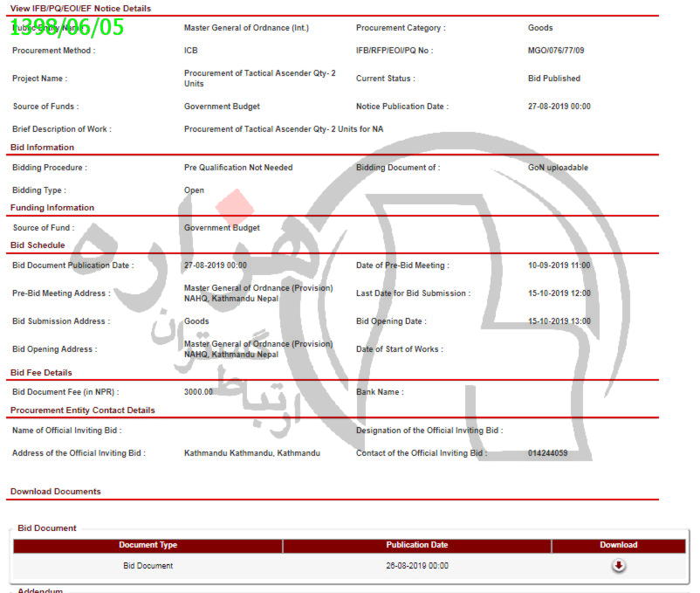The width and height of the screenshot is (700, 593).
Task: Click the 26-08-2019 publication date cell
Action: coord(416,566)
